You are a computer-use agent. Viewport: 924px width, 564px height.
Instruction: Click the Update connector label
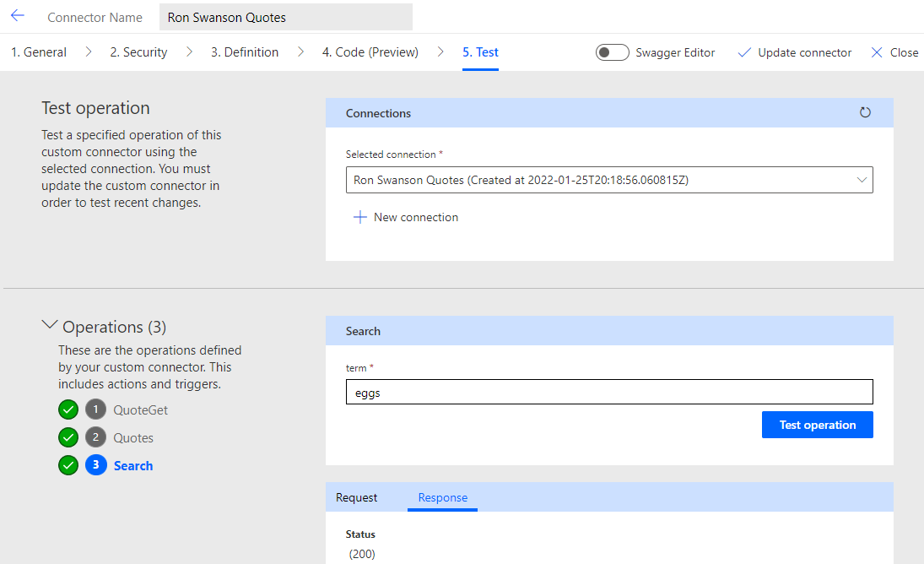(x=804, y=52)
